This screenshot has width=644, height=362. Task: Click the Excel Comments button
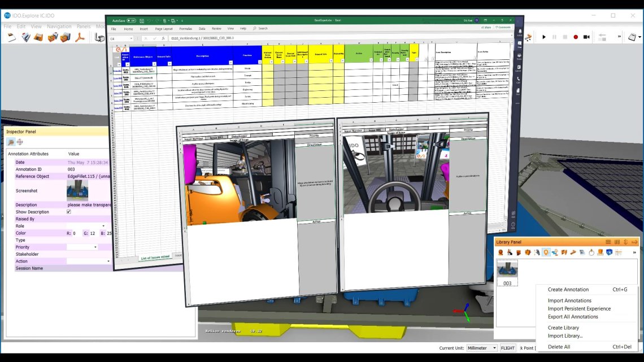pos(503,28)
